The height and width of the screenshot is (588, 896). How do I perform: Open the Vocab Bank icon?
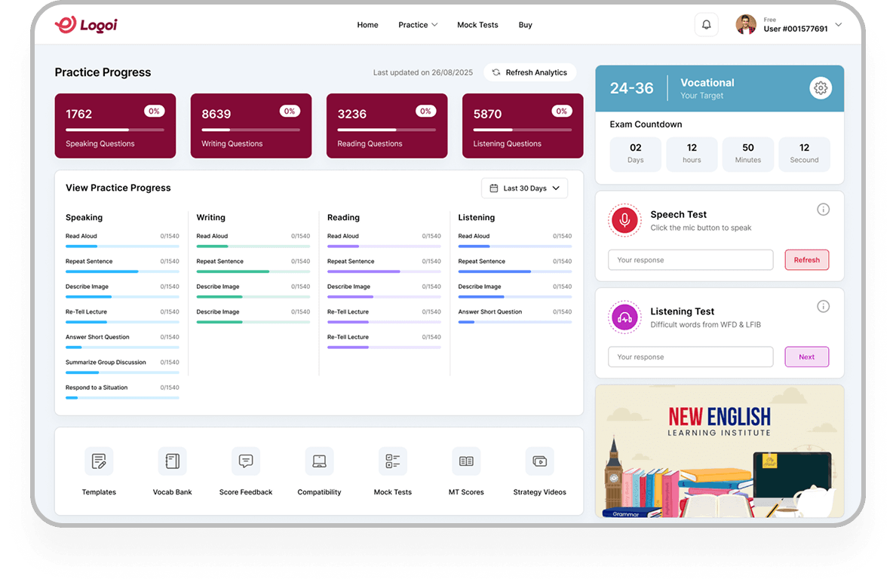point(172,461)
